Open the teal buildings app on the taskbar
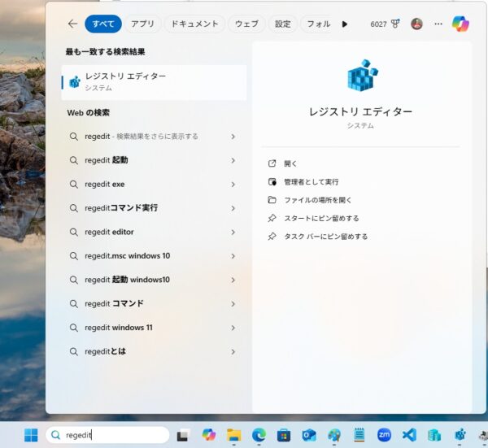 coord(434,435)
